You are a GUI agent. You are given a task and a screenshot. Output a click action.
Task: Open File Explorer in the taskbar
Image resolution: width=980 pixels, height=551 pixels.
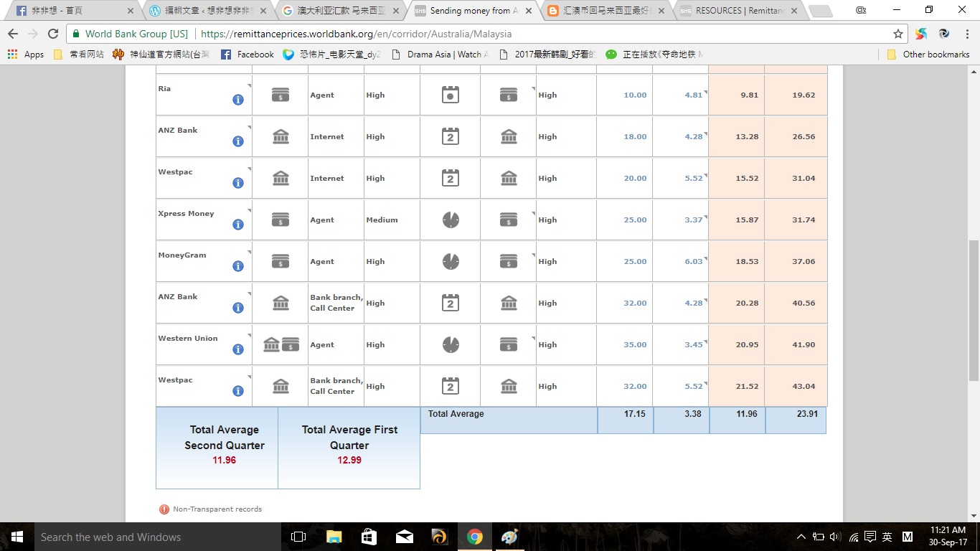pyautogui.click(x=334, y=537)
